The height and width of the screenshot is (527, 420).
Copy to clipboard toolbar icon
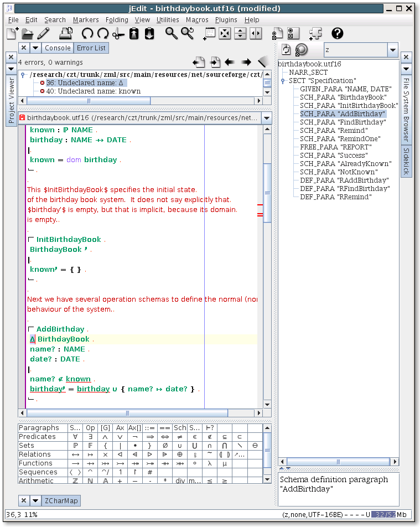[134, 33]
